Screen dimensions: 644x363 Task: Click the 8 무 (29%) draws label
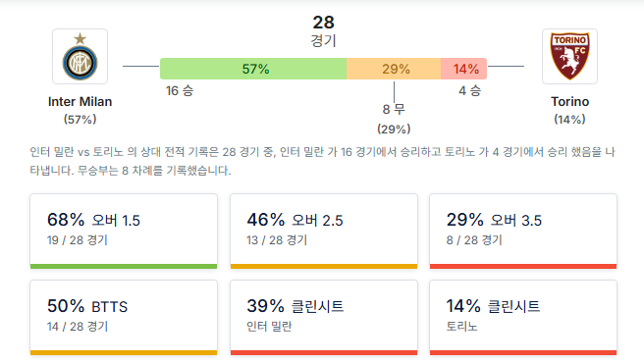click(394, 119)
